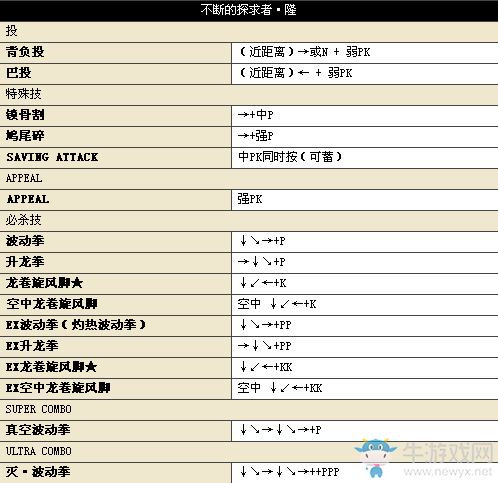Viewport: 498px width, 483px height.
Task: Select the 强PK command cell
Action: pos(365,199)
